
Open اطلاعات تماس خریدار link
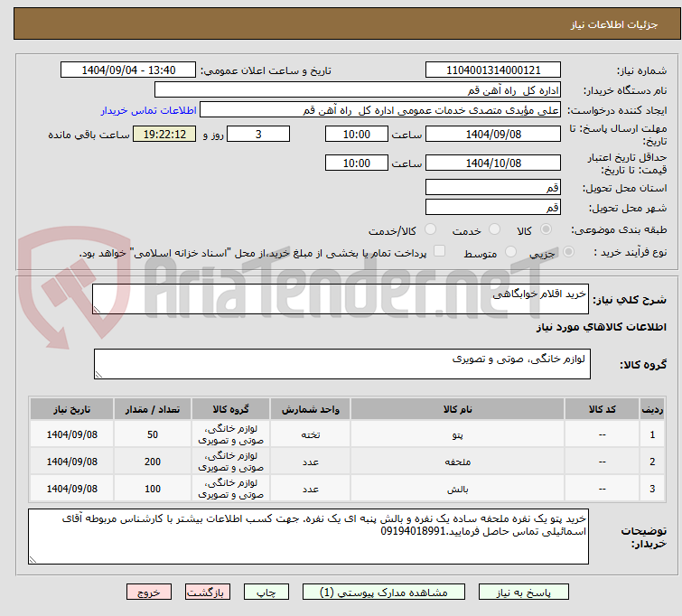pyautogui.click(x=149, y=110)
